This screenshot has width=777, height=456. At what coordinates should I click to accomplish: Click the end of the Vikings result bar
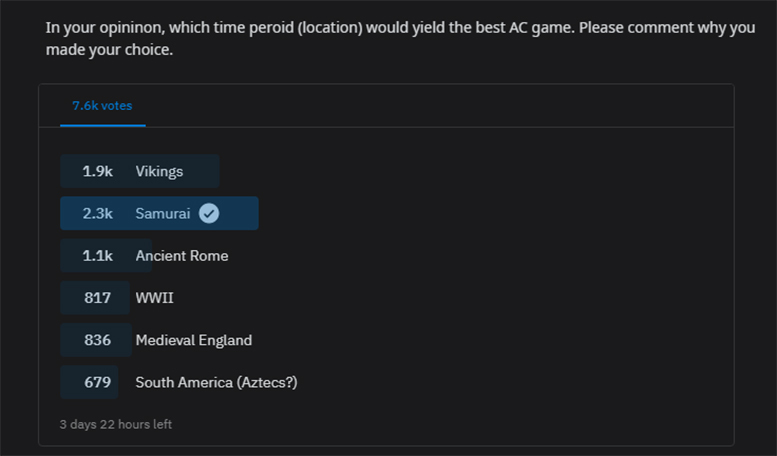(x=216, y=171)
